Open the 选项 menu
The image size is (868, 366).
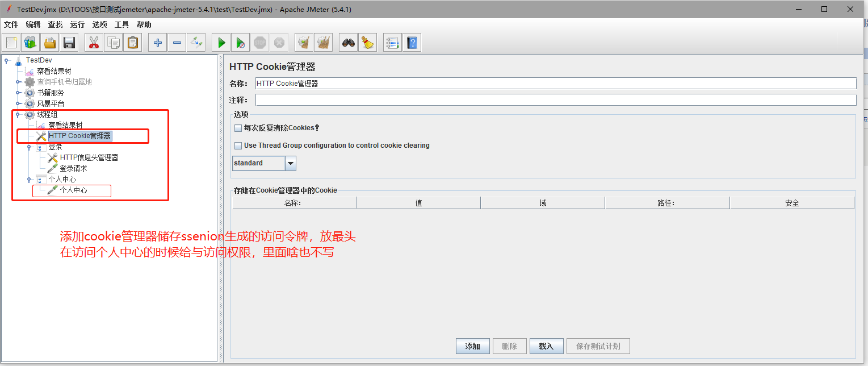(99, 24)
